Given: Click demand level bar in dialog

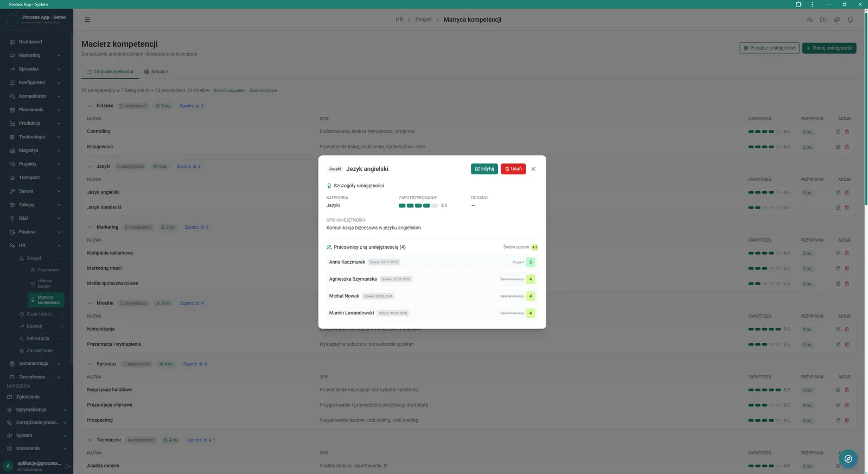Looking at the screenshot, I should point(418,206).
